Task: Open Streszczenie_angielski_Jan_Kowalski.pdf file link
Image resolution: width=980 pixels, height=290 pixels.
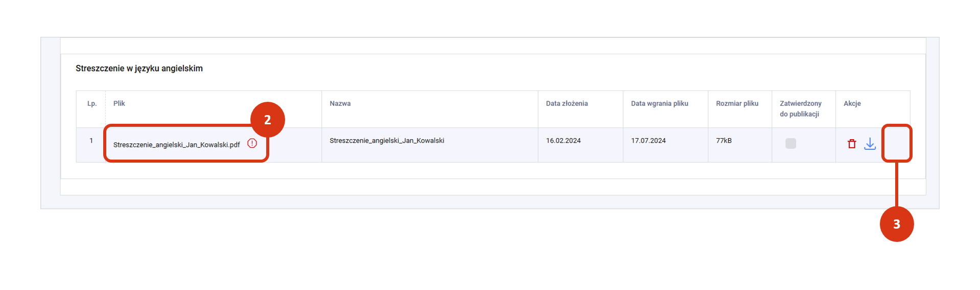Action: pyautogui.click(x=176, y=145)
